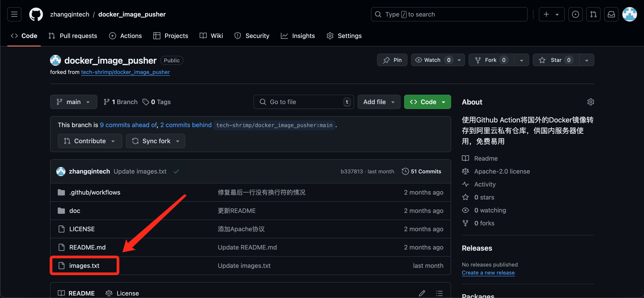Open the images.txt file
The image size is (644, 298).
[84, 265]
